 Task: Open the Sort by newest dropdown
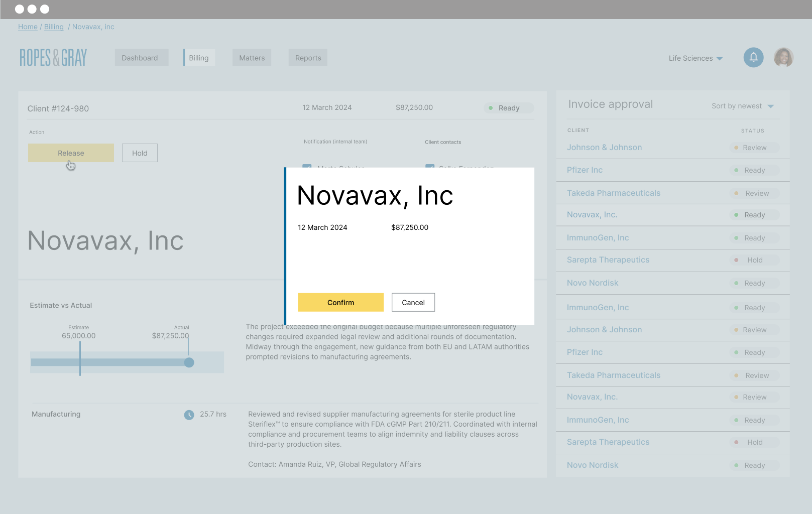click(743, 106)
